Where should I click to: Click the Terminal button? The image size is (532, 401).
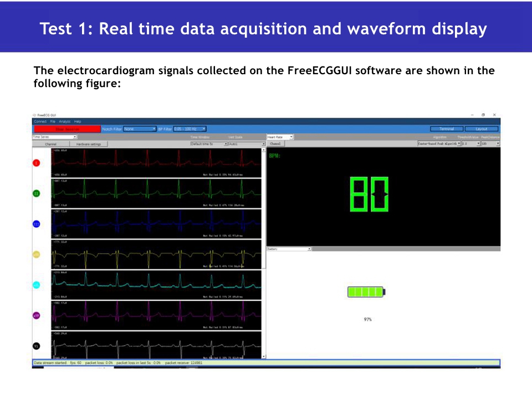point(447,129)
